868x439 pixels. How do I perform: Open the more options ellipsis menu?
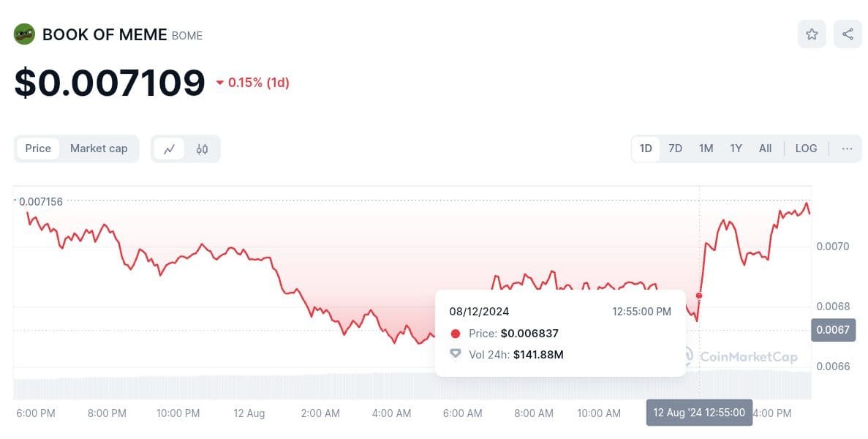click(x=847, y=149)
